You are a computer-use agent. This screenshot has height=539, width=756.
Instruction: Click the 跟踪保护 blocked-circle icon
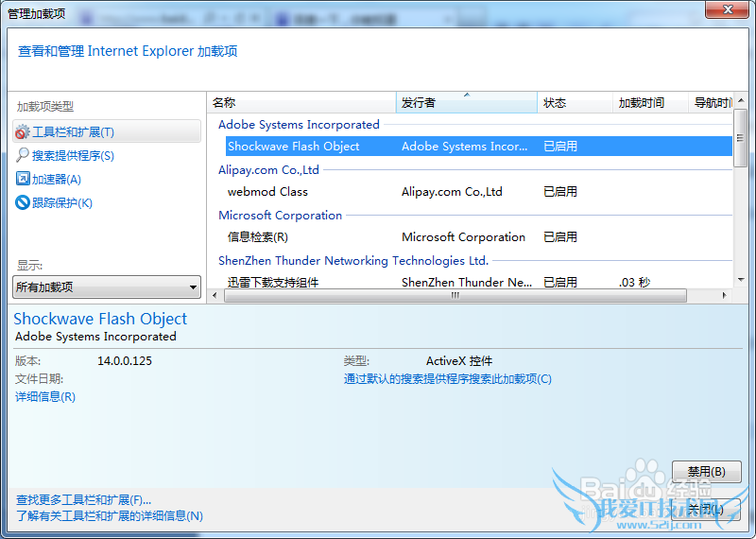tap(22, 202)
